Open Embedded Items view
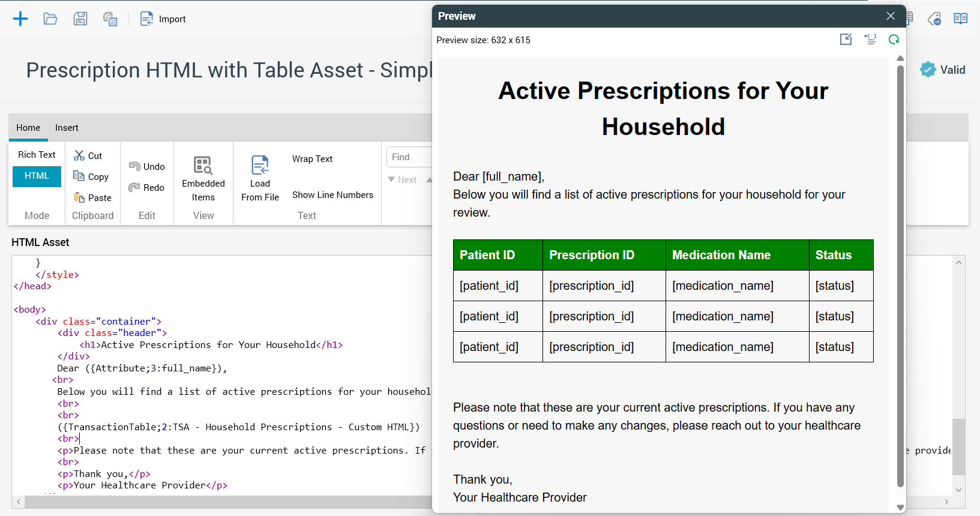The width and height of the screenshot is (980, 516). [x=203, y=178]
